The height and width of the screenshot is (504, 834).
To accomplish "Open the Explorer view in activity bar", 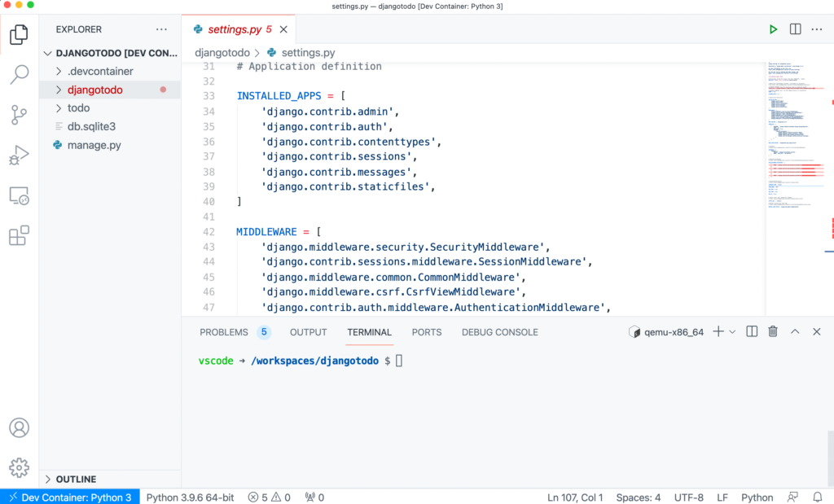I will 19,34.
